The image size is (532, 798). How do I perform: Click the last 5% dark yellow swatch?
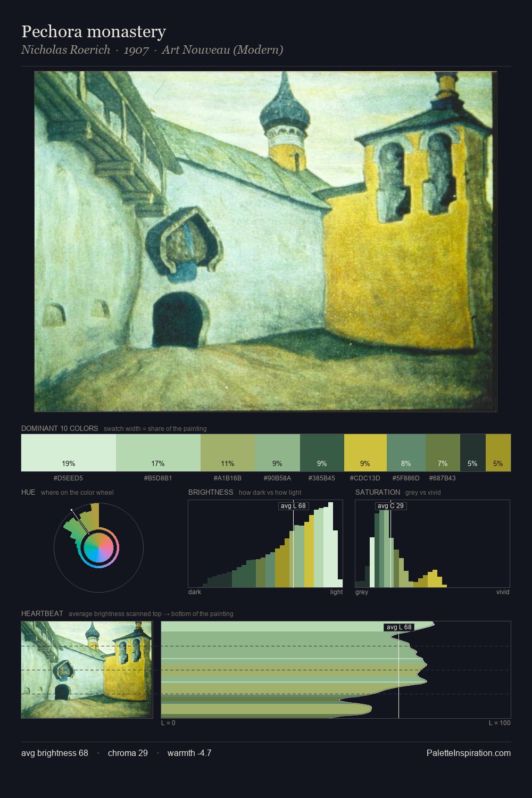click(x=498, y=453)
